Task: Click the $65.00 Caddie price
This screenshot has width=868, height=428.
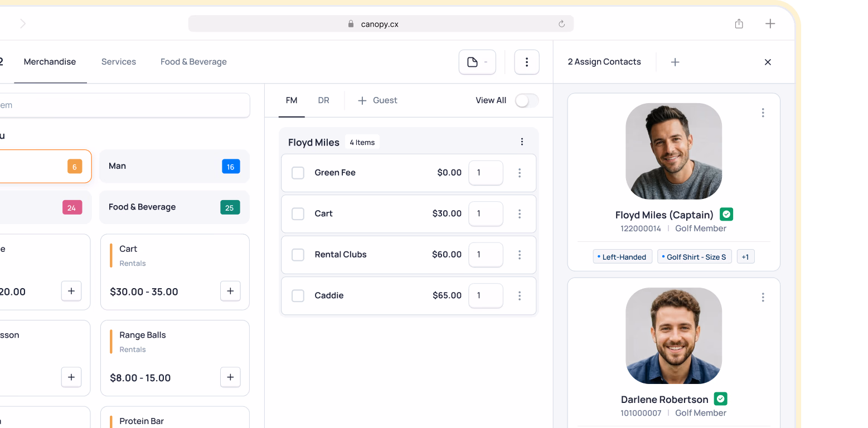Action: (447, 295)
